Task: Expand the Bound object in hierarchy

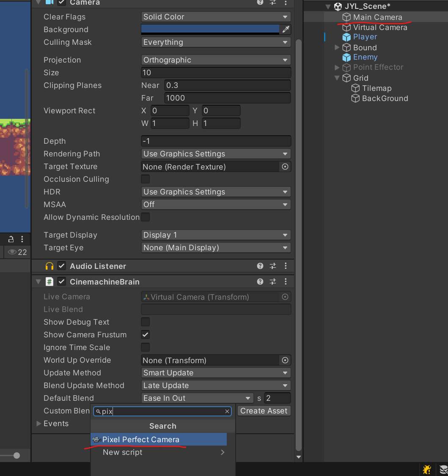Action: (x=337, y=47)
